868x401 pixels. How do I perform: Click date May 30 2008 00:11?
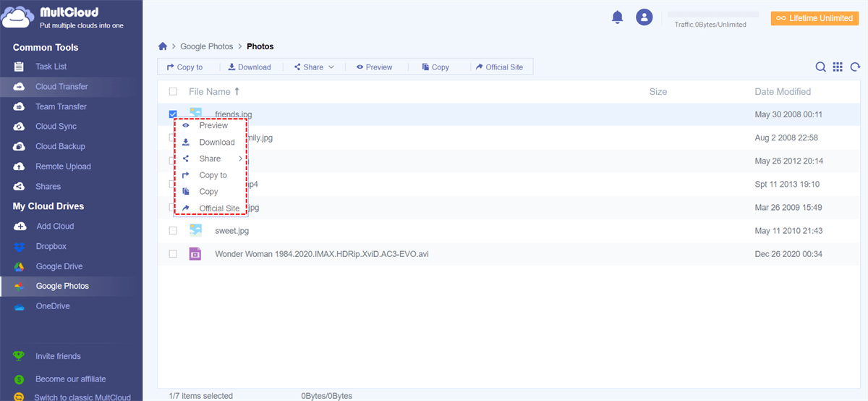coord(788,114)
